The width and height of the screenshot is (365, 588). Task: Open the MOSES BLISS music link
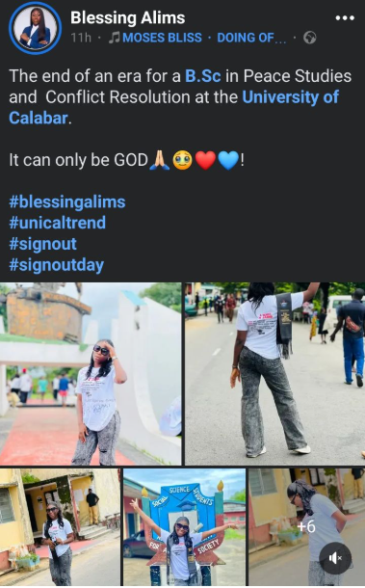coord(162,38)
